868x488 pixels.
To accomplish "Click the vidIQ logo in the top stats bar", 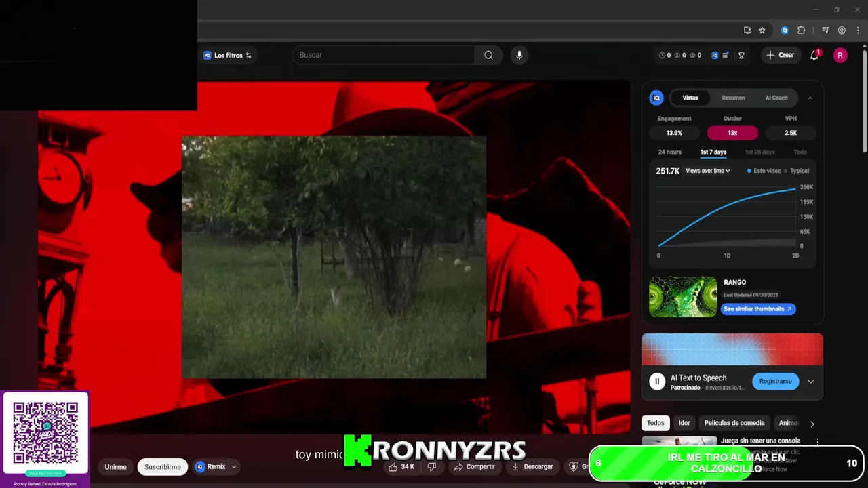I will 715,55.
